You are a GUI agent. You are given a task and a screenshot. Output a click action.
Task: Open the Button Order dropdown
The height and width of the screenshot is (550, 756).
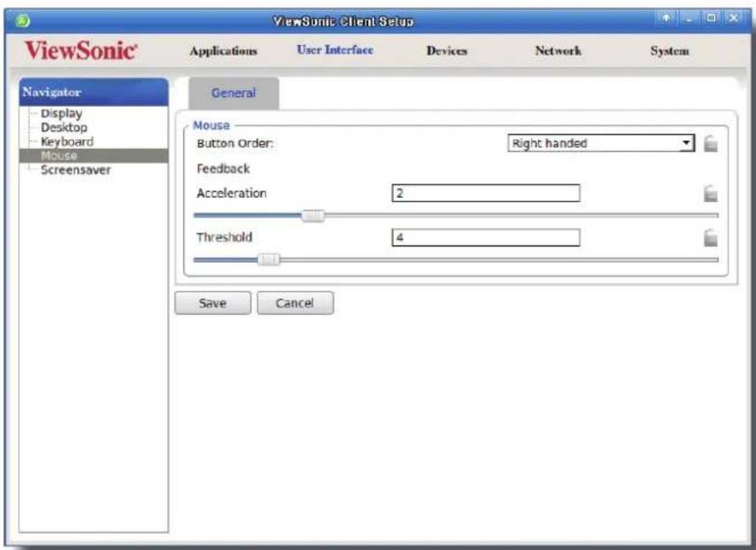(x=601, y=143)
